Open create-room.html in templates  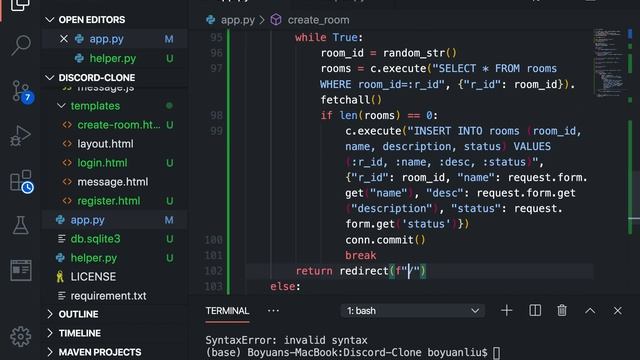click(x=119, y=125)
